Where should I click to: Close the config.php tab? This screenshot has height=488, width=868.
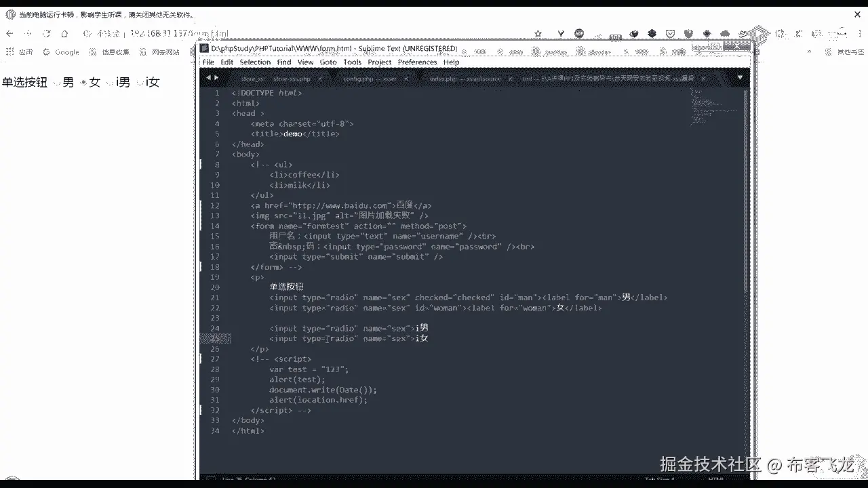406,79
